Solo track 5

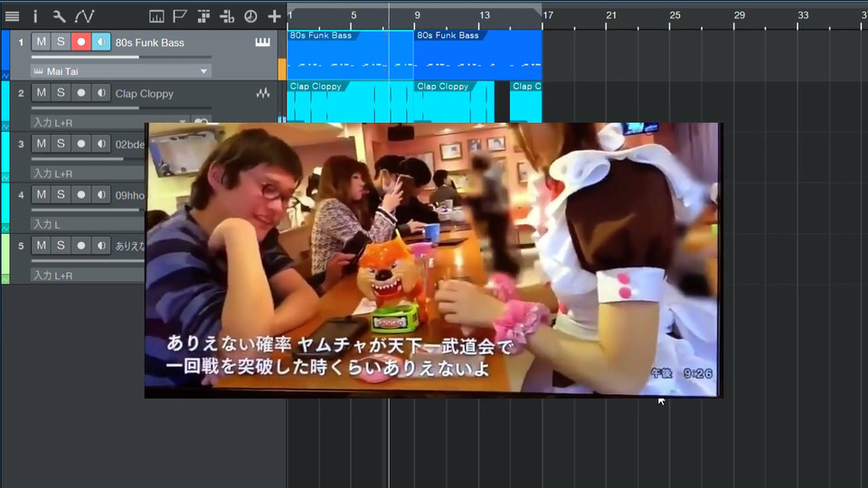61,246
